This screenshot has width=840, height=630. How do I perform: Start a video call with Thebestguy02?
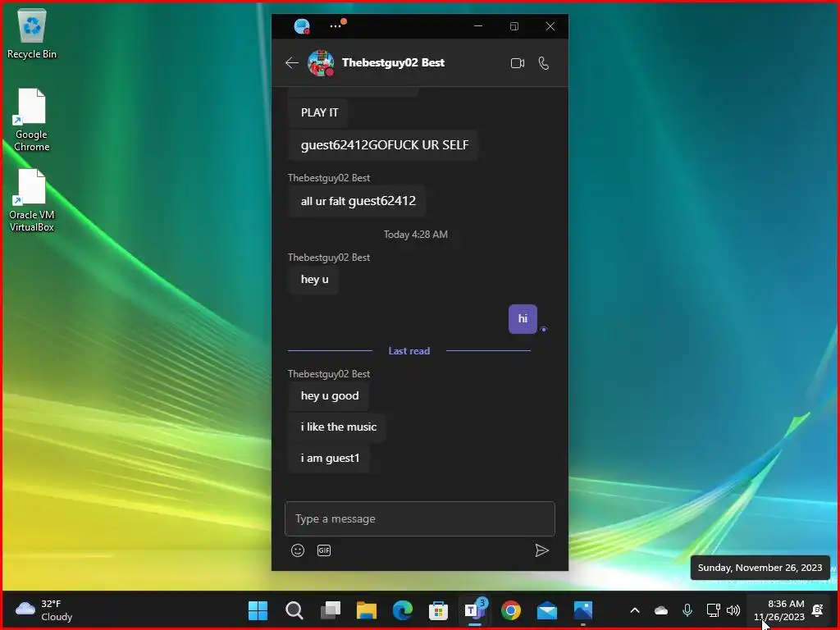(518, 63)
